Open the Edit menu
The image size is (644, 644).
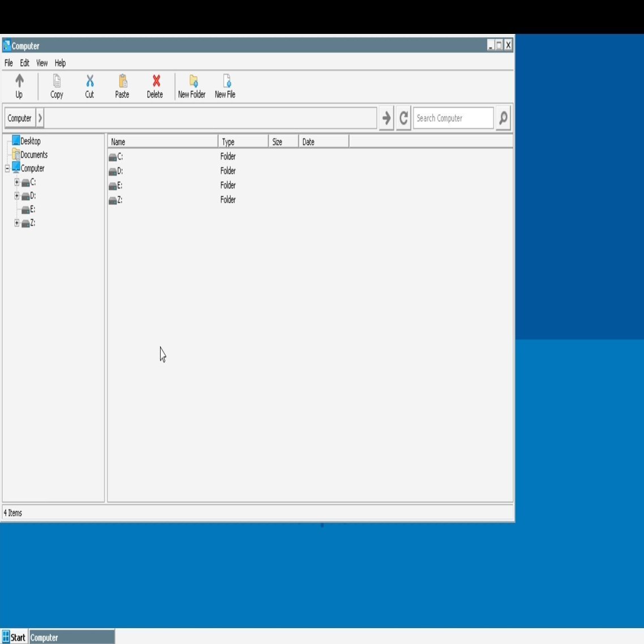click(x=25, y=63)
